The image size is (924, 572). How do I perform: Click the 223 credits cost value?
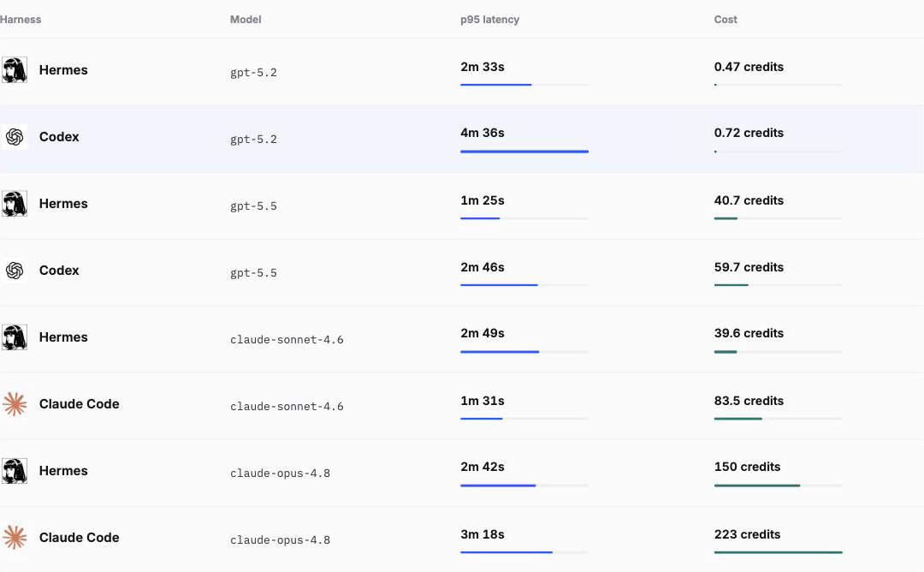coord(747,534)
